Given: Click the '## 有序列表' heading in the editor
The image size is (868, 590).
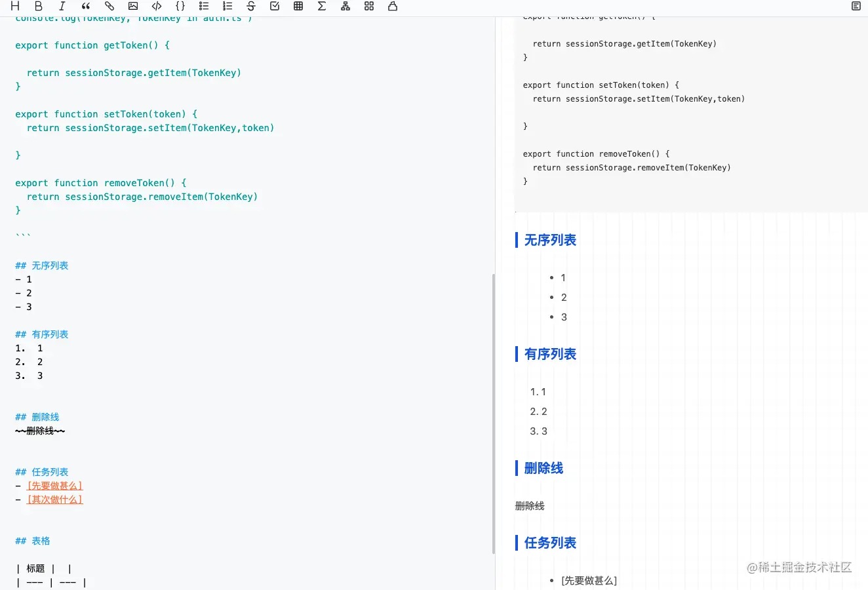Looking at the screenshot, I should tap(42, 334).
